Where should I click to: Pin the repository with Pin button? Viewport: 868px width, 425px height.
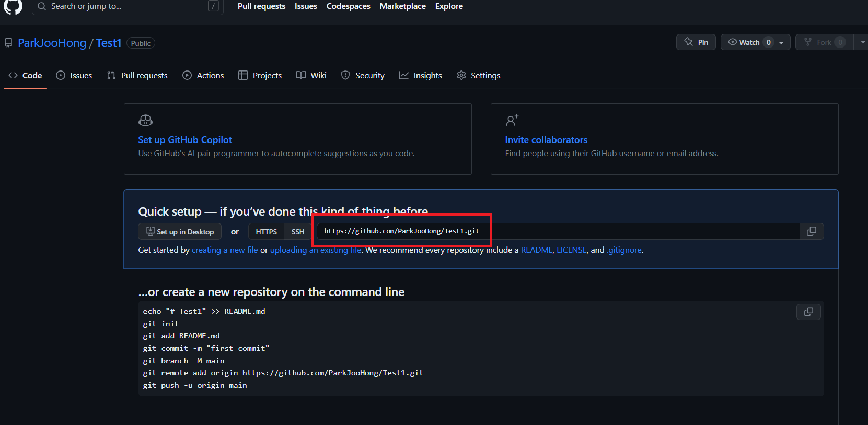point(696,42)
